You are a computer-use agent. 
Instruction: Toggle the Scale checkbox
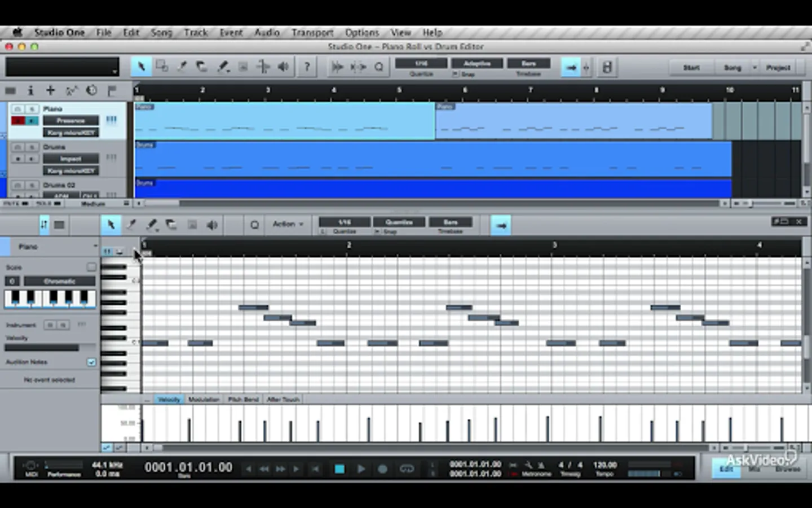(91, 267)
